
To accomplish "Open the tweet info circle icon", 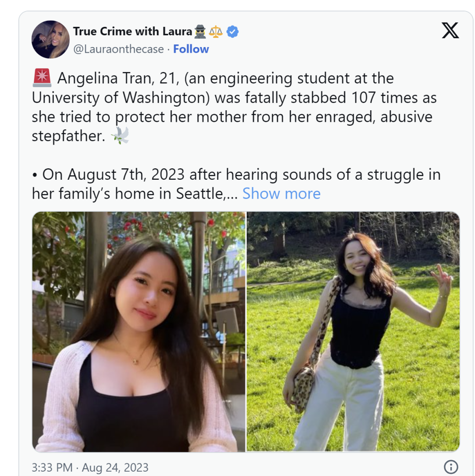I will (x=451, y=467).
